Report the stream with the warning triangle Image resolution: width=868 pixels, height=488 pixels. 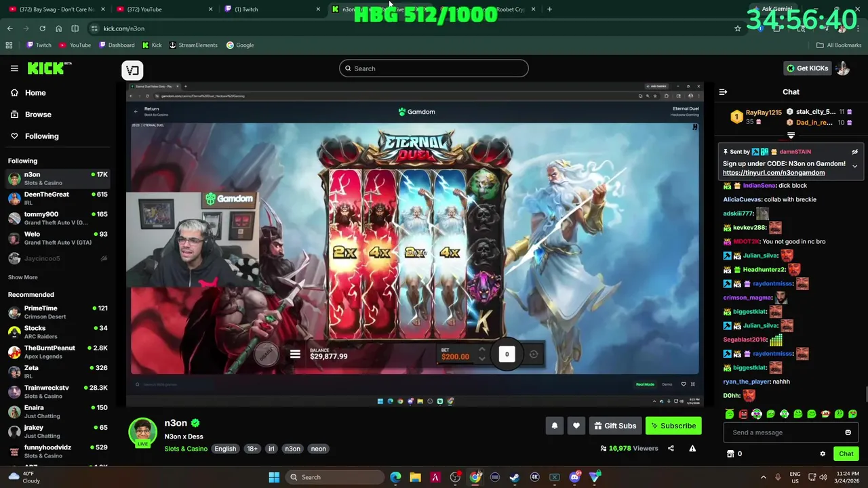692,448
